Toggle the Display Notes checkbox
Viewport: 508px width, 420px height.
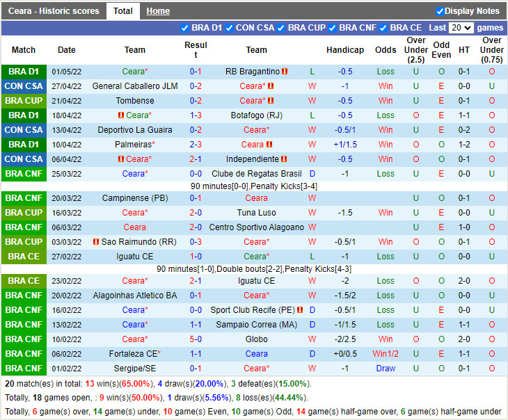(x=440, y=11)
